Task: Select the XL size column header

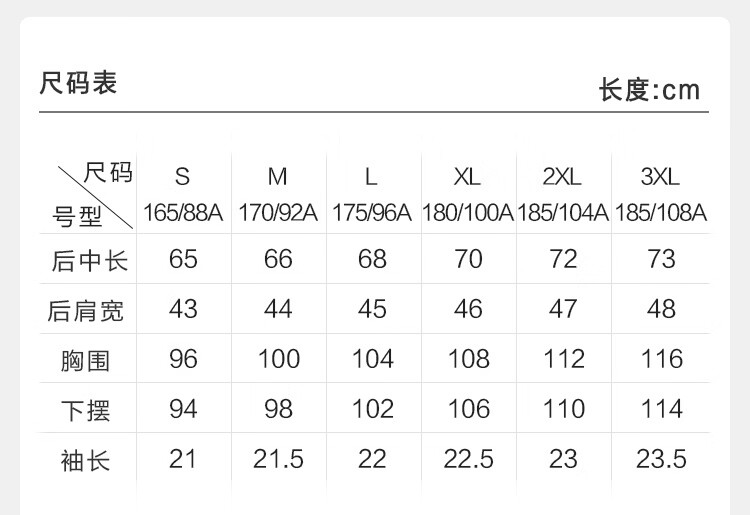Action: tap(467, 176)
